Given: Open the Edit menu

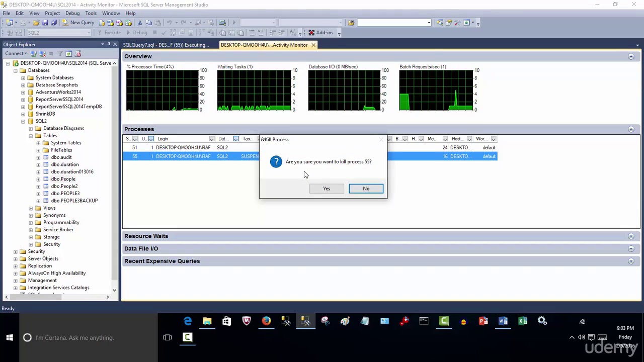Looking at the screenshot, I should 20,13.
